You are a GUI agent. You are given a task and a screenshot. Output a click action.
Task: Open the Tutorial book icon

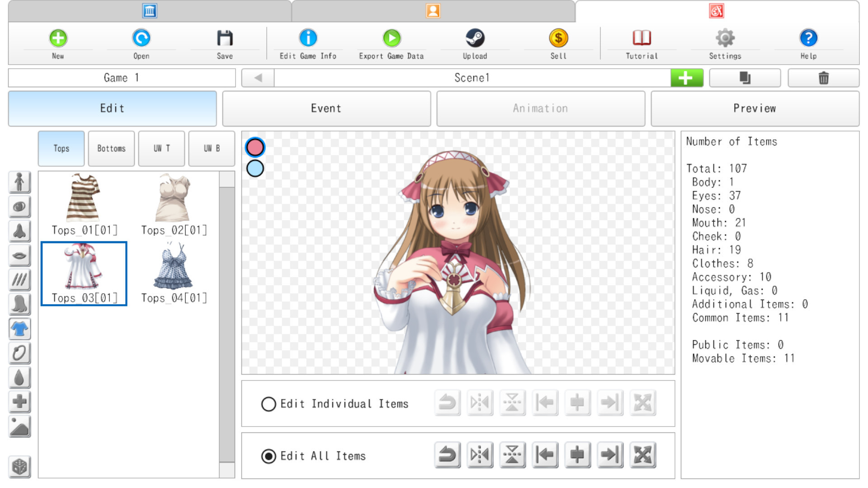641,38
